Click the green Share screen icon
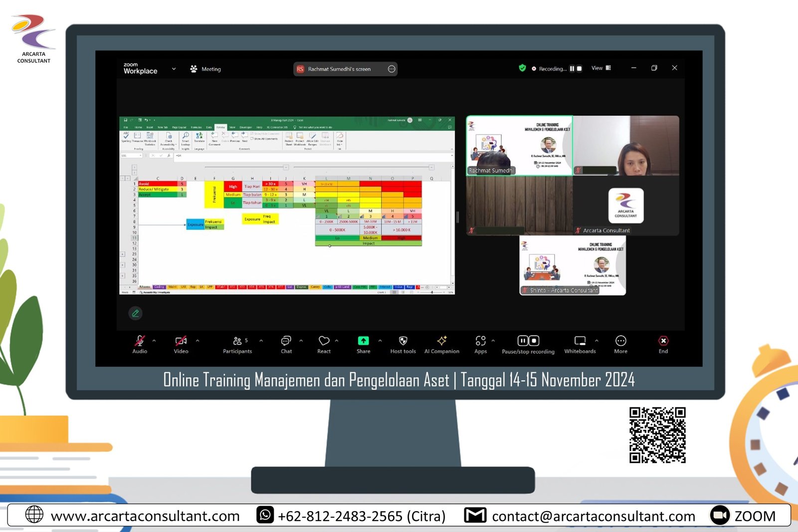 [x=363, y=341]
